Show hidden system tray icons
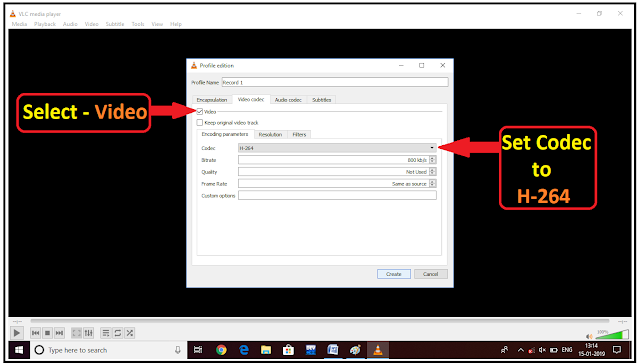This screenshot has width=640, height=364. pos(520,350)
